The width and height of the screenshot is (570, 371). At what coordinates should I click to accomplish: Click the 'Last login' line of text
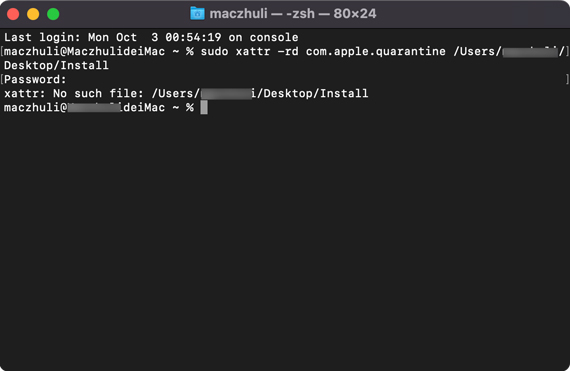pos(151,37)
